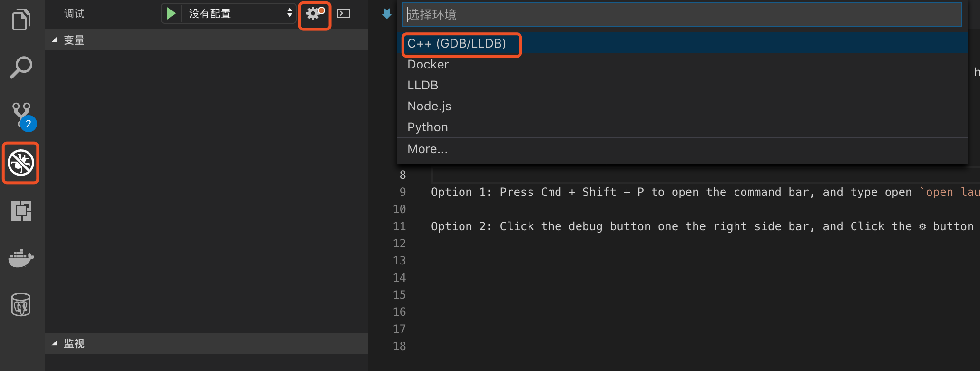Click line number 11 in gutter
Viewport: 980px width, 371px height.
click(x=400, y=226)
